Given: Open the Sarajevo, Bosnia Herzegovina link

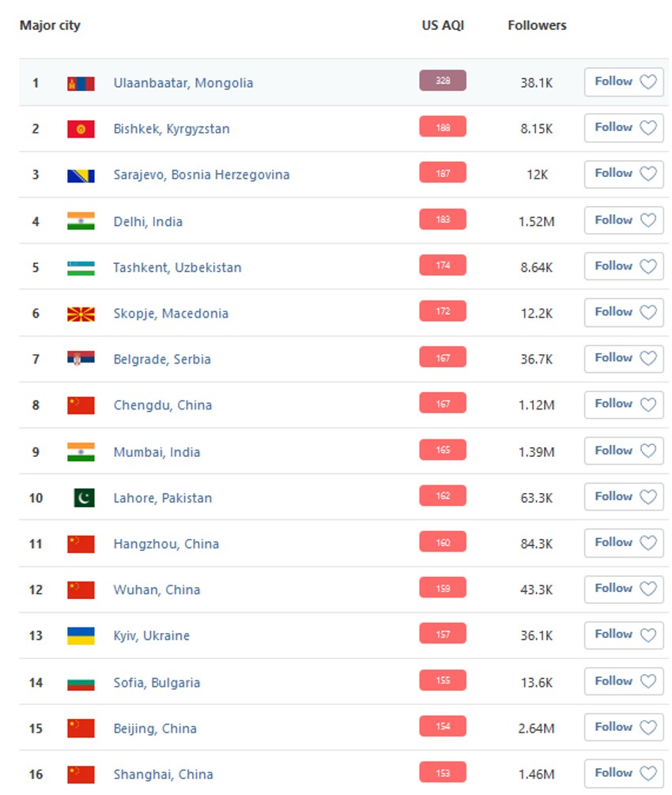Looking at the screenshot, I should point(202,175).
